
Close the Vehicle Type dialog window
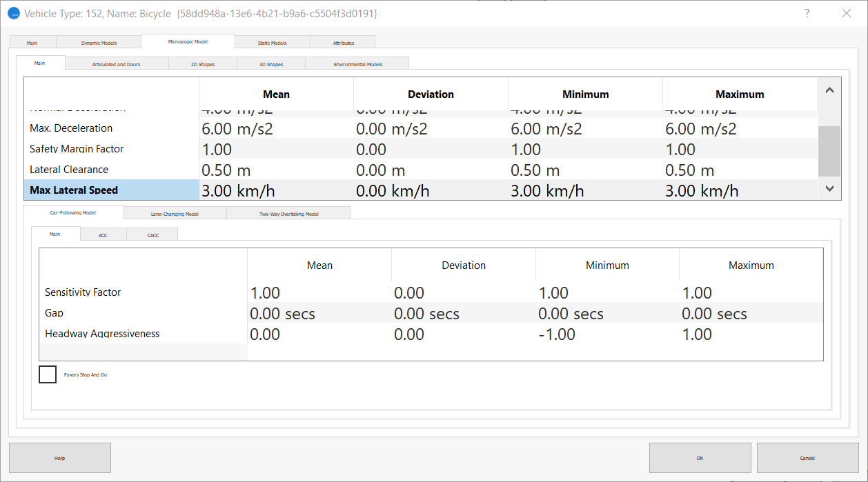(x=847, y=13)
